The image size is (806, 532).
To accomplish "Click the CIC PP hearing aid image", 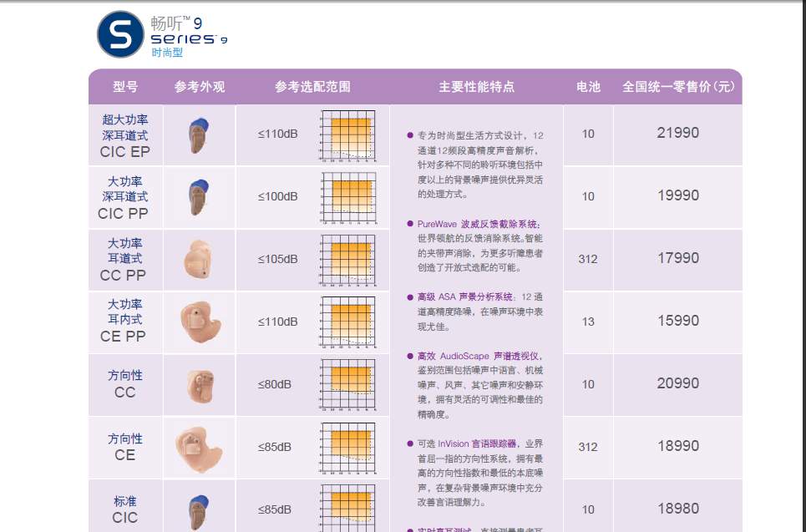I will tap(199, 197).
